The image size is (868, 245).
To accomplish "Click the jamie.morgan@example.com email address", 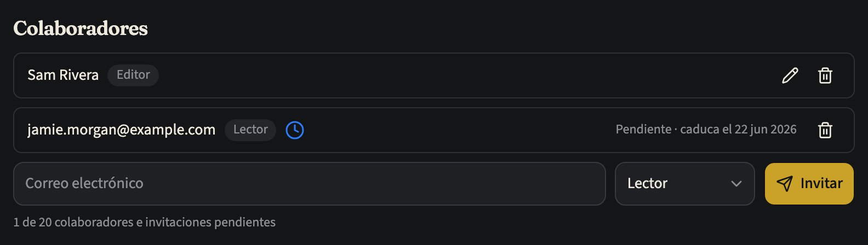I will click(122, 130).
